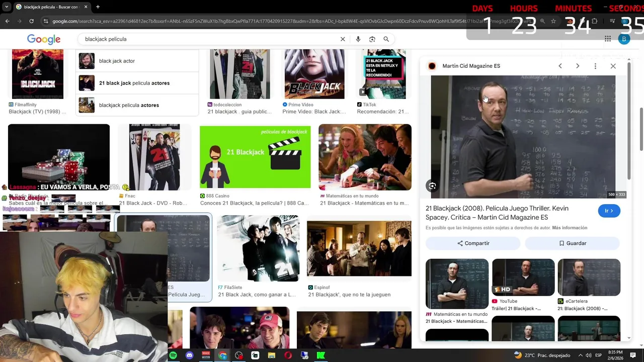Open FilaSiete 21 Black Jack result
The image size is (644, 362).
[258, 255]
